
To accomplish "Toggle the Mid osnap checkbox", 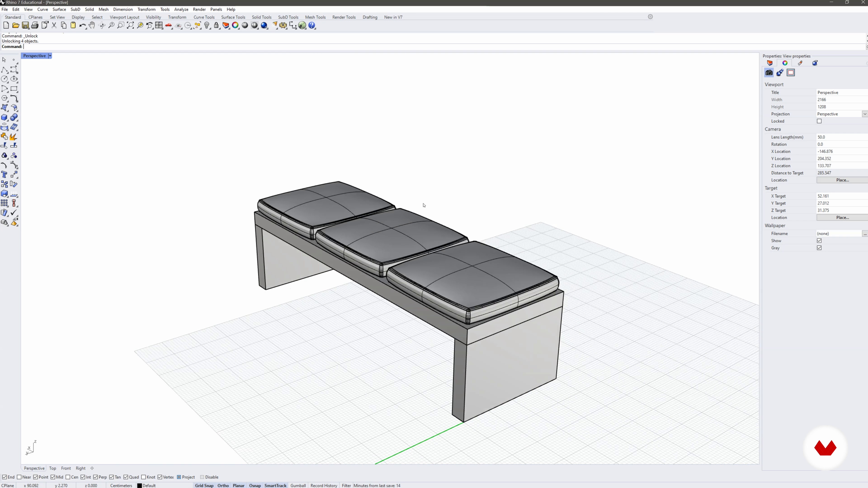I will pos(53,477).
